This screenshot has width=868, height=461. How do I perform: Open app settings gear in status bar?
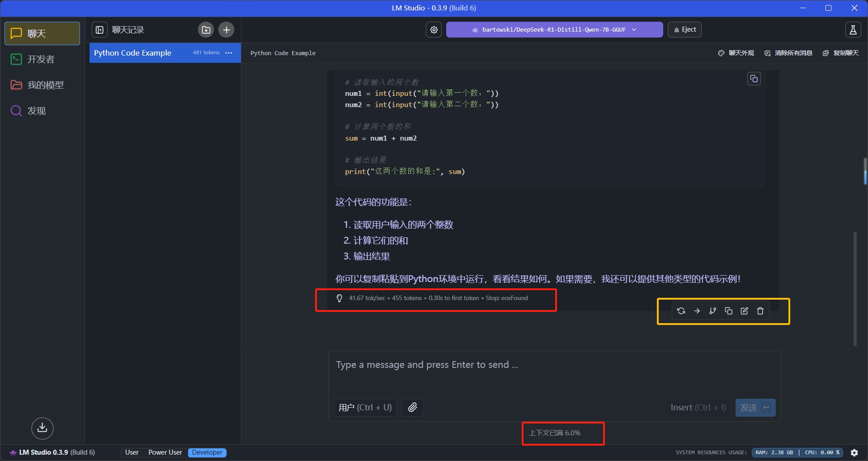(x=854, y=452)
